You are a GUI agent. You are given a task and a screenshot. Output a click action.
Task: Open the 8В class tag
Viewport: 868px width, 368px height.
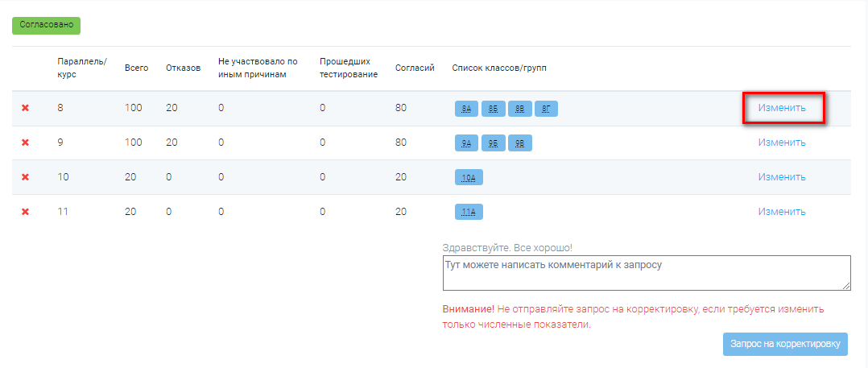click(520, 109)
